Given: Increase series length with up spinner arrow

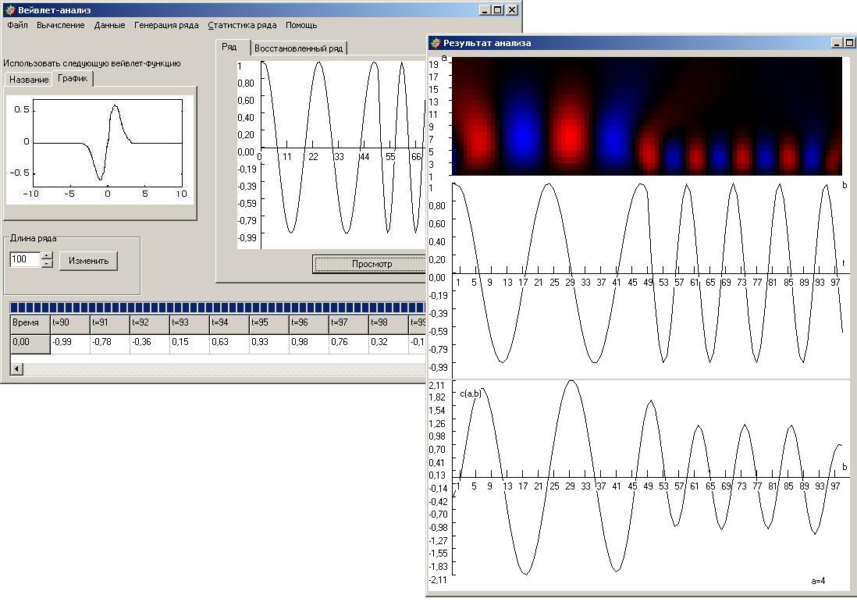Looking at the screenshot, I should (48, 255).
